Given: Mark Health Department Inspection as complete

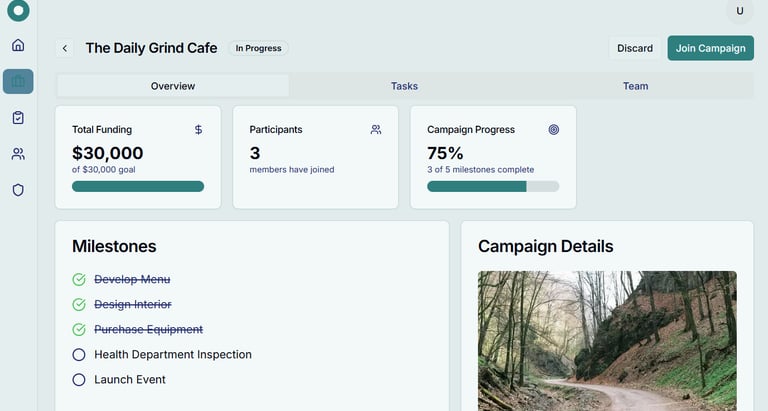Looking at the screenshot, I should 79,355.
